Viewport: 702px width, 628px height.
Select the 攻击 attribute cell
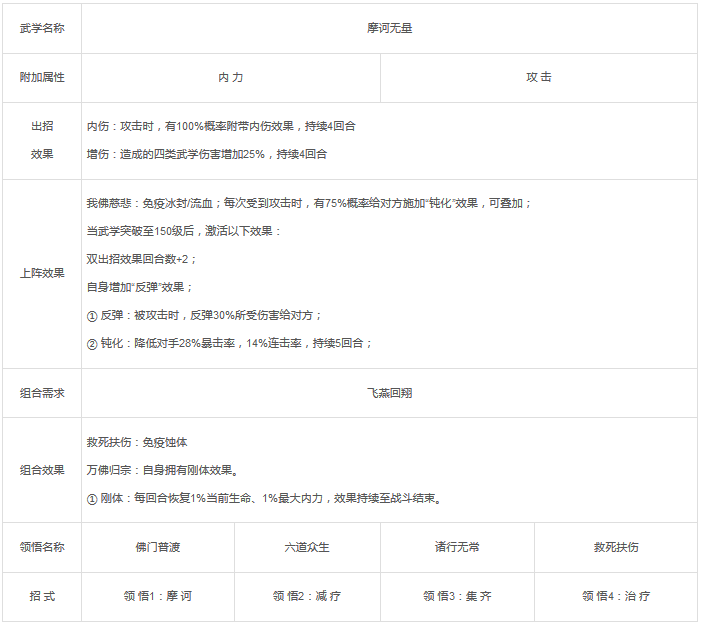coord(539,78)
